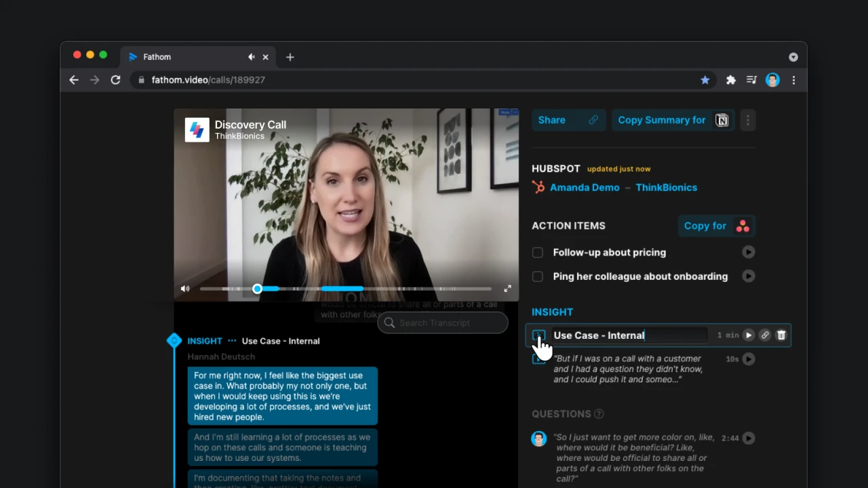The image size is (868, 488).
Task: Click the HubSpot logo icon
Action: tap(538, 187)
